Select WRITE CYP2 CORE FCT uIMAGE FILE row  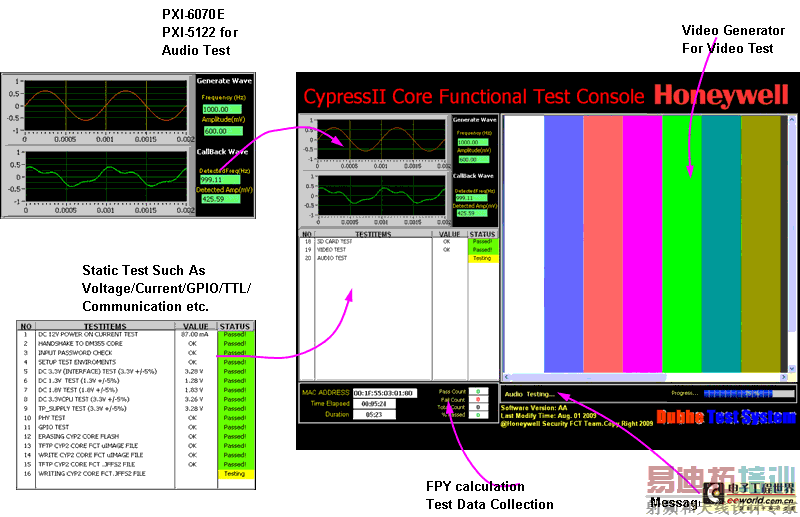coord(136,455)
